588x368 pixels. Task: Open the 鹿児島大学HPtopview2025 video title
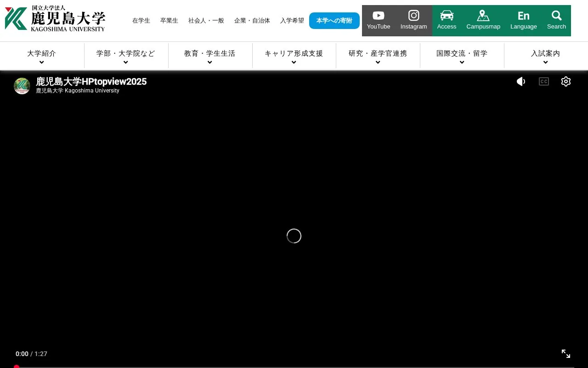click(91, 81)
